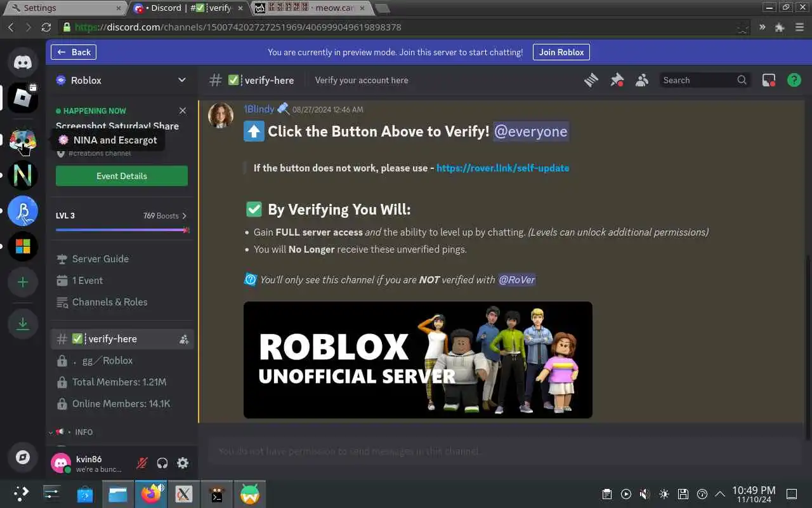812x508 pixels.
Task: Expand the Roblox server name dropdown
Action: 182,80
